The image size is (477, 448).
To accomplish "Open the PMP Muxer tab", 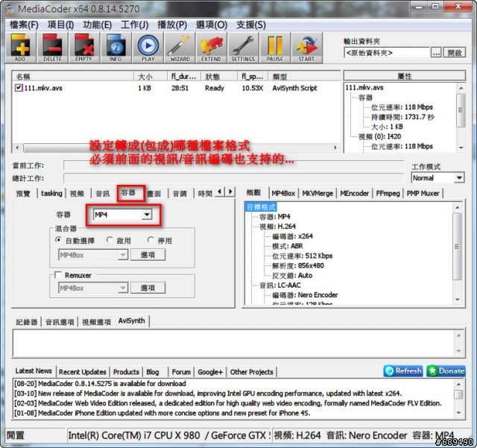I will click(x=423, y=193).
